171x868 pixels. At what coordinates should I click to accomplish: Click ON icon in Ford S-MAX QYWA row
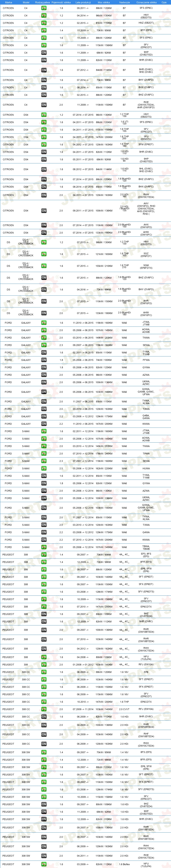click(44, 483)
